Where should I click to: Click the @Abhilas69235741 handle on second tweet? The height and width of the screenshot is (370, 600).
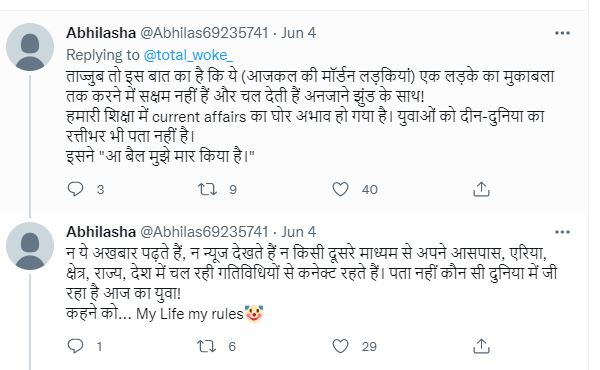coord(204,232)
